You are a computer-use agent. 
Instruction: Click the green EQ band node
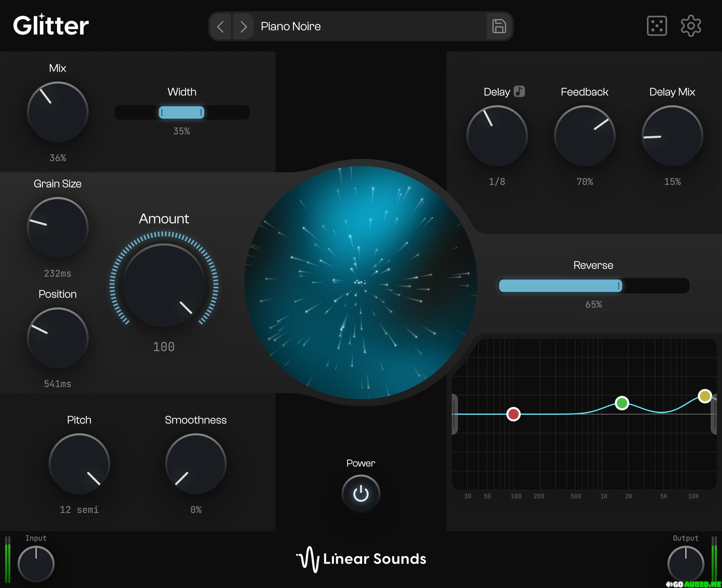coord(622,403)
